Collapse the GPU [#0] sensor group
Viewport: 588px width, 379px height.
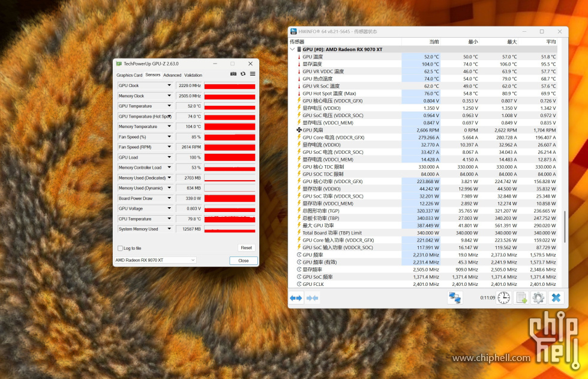click(293, 49)
